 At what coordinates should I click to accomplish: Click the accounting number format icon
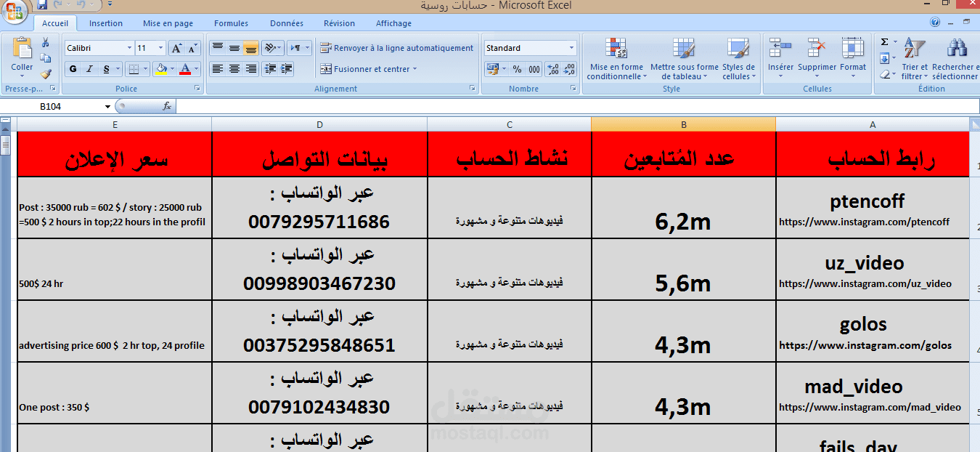(494, 69)
